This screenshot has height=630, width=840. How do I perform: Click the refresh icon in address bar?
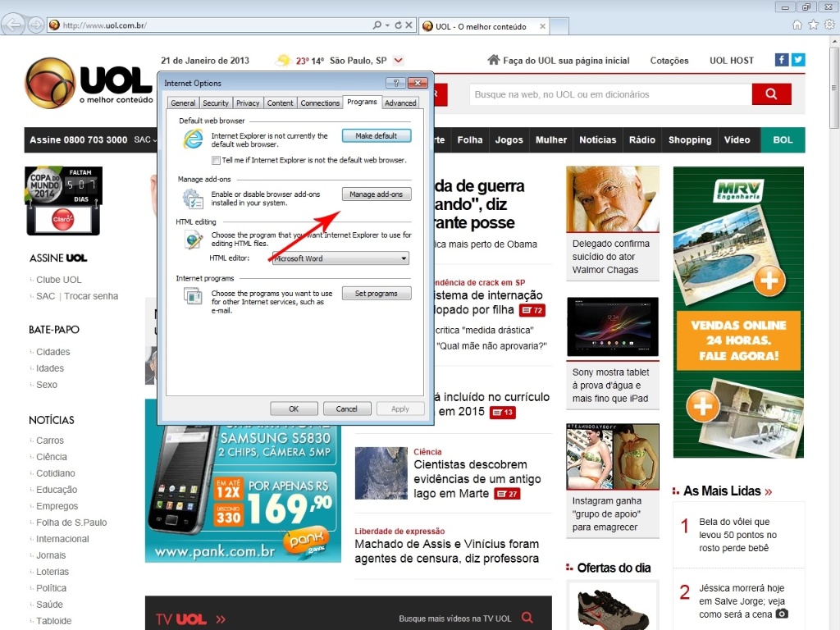pyautogui.click(x=399, y=25)
